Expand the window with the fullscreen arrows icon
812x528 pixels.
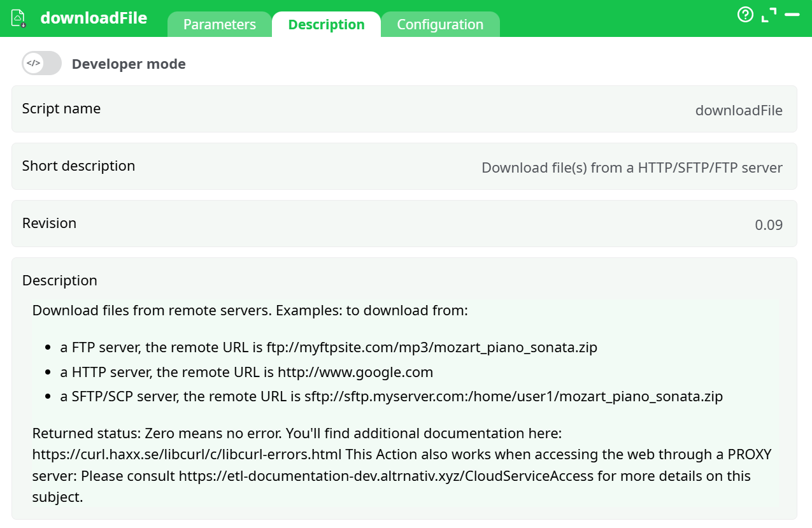[769, 14]
